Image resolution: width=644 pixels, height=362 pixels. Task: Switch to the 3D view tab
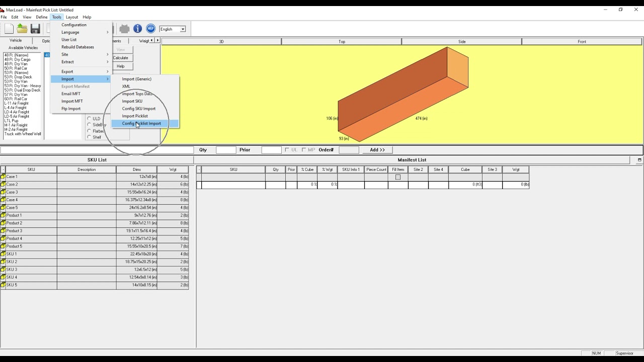(221, 42)
